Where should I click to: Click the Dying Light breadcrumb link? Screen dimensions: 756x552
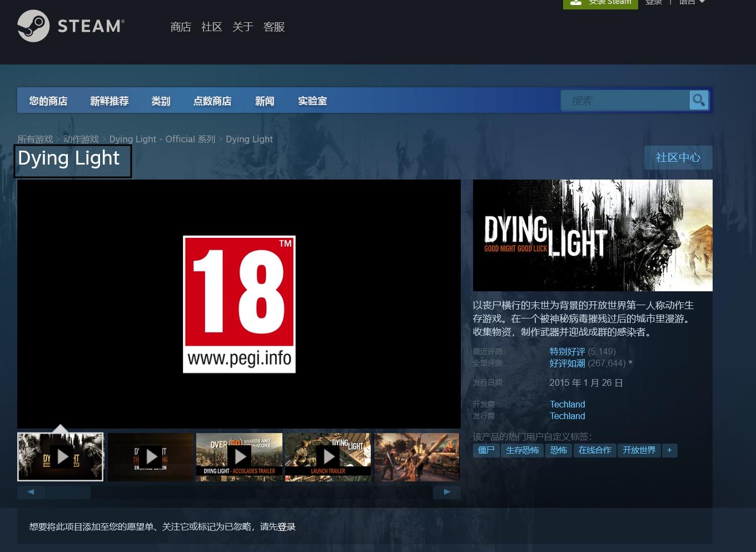pos(250,139)
